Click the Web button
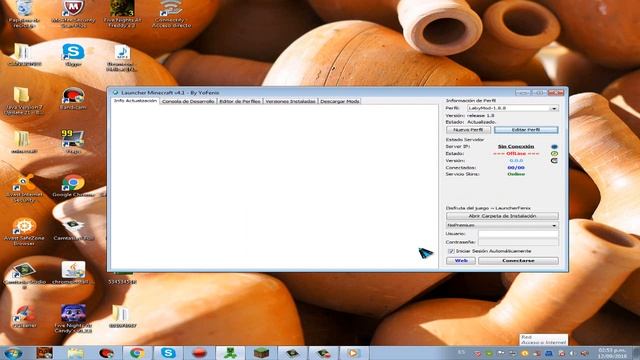 click(461, 260)
